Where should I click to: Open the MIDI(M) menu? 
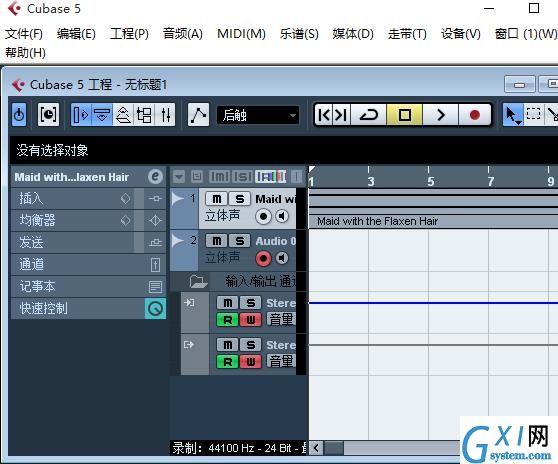point(241,34)
